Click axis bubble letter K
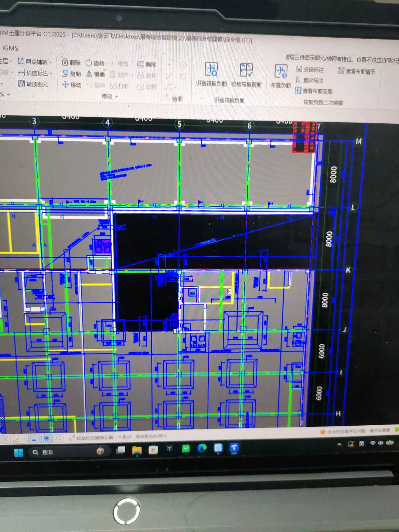Viewport: 399px width, 532px height. 348,270
